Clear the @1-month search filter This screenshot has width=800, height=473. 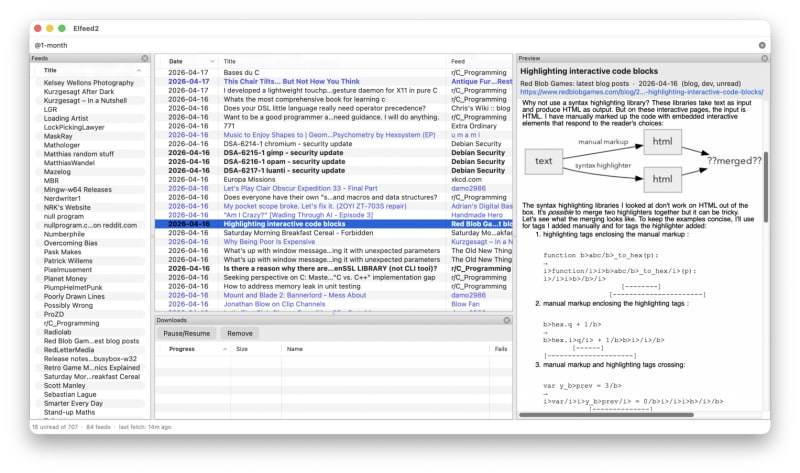point(762,45)
